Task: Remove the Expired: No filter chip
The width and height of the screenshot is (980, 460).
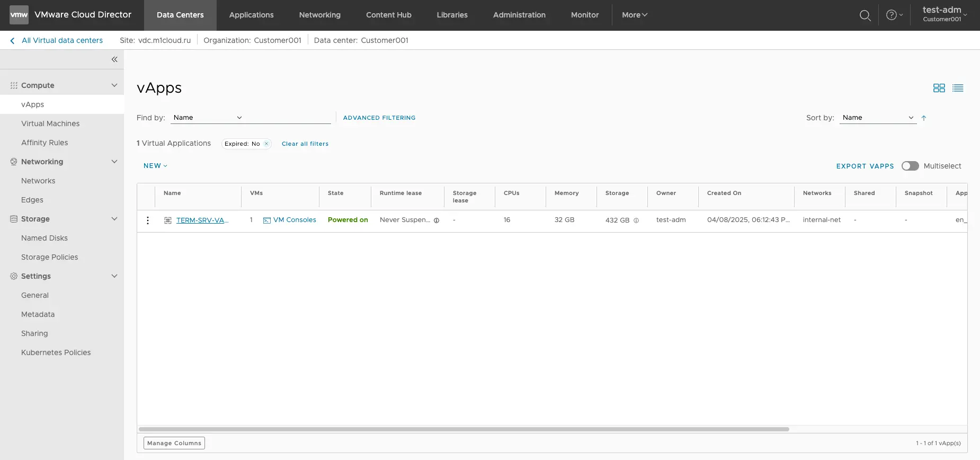Action: click(x=266, y=144)
